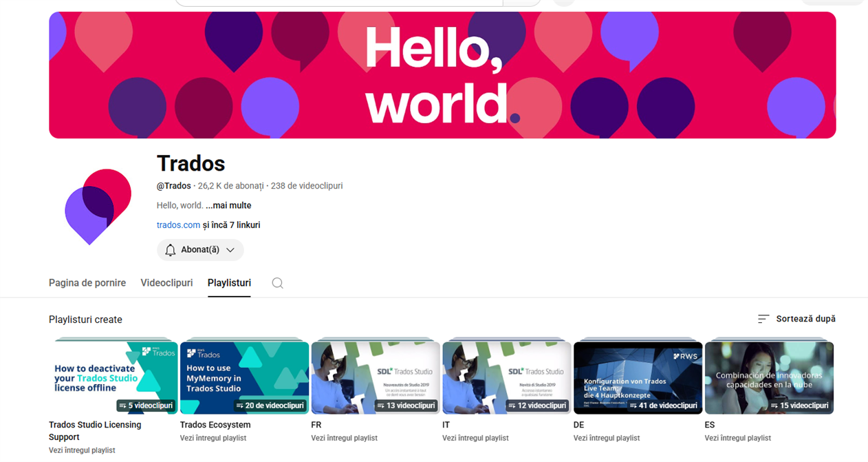Viewport: 868px width, 462px height.
Task: Click the 26,2 K de abonați text
Action: [x=231, y=186]
